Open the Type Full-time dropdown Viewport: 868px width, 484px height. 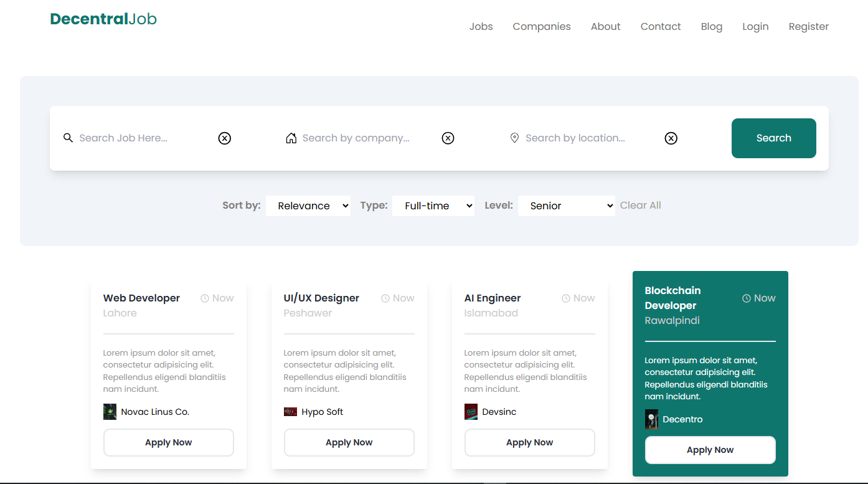click(x=433, y=206)
